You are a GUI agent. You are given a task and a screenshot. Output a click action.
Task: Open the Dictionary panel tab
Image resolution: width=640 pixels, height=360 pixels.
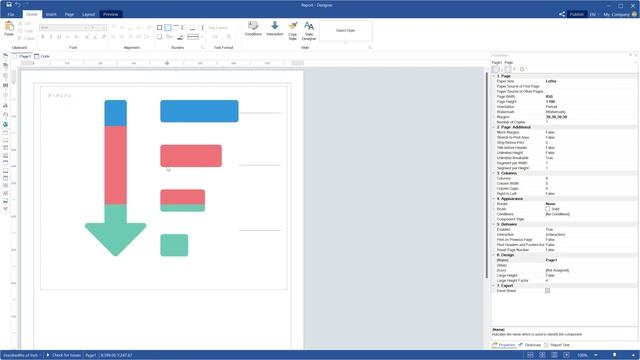[529, 345]
